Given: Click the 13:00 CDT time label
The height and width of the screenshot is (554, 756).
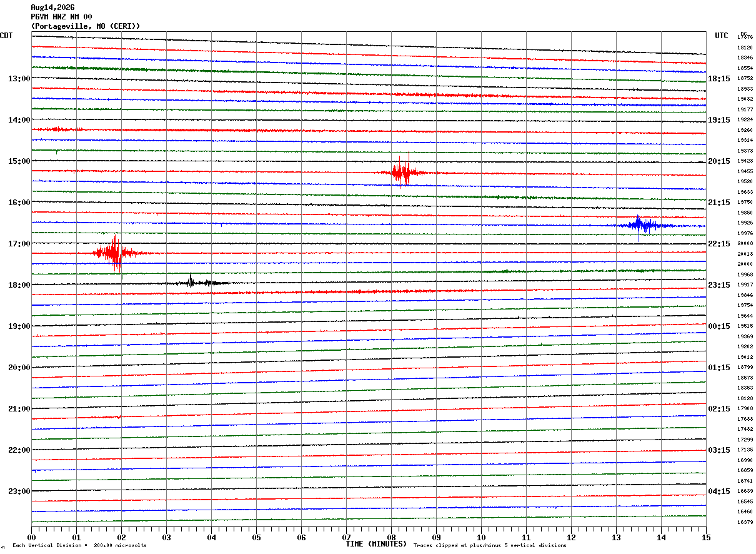Looking at the screenshot, I should pos(19,79).
